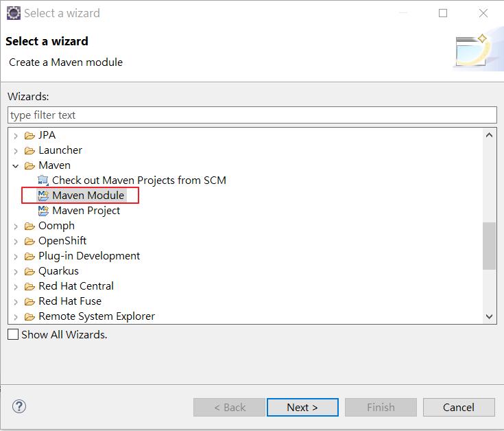The height and width of the screenshot is (431, 504).
Task: Focus the type filter text field
Action: tap(252, 115)
